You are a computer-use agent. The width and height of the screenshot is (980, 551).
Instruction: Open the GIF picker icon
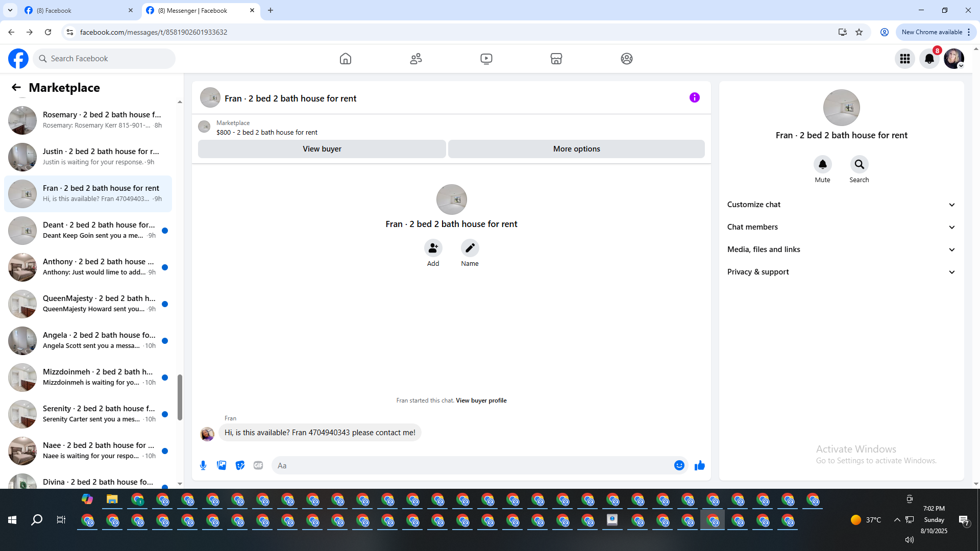[258, 465]
